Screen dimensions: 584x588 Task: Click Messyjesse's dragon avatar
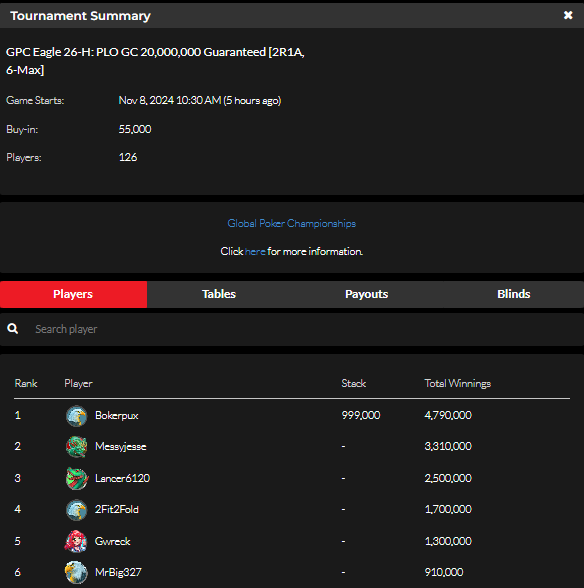77,447
